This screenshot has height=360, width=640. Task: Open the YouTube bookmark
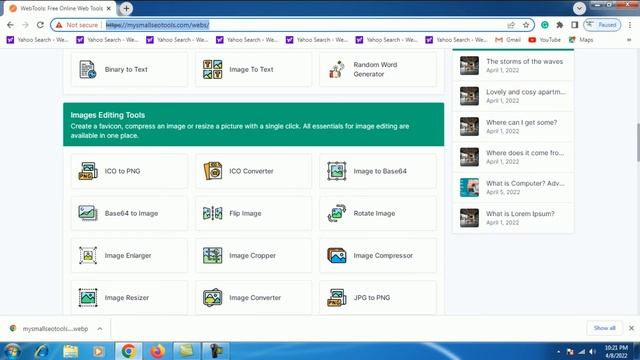point(544,40)
